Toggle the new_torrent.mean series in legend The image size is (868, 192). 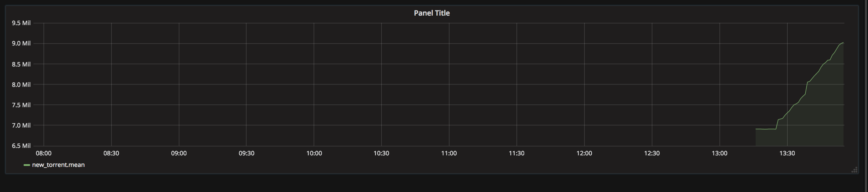(58, 165)
